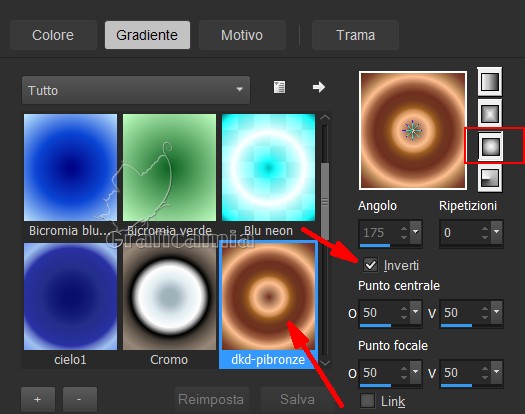Image resolution: width=525 pixels, height=414 pixels.
Task: Open the Tutto category dropdown
Action: point(136,90)
